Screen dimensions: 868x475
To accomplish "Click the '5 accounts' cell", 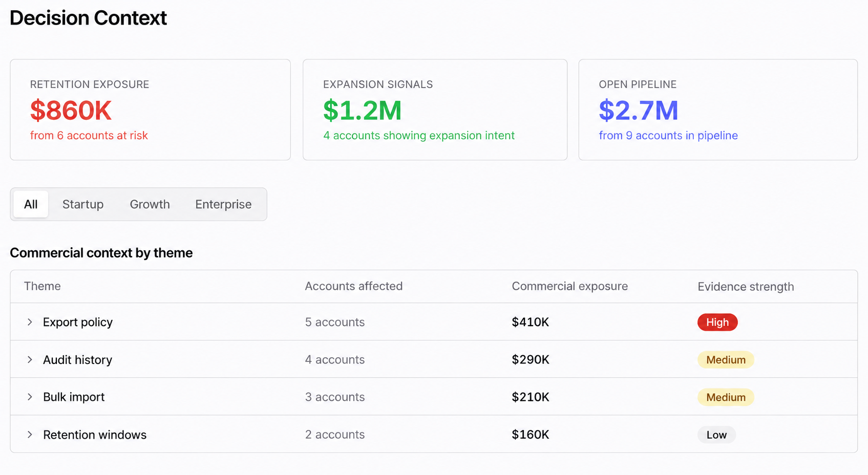I will (335, 322).
